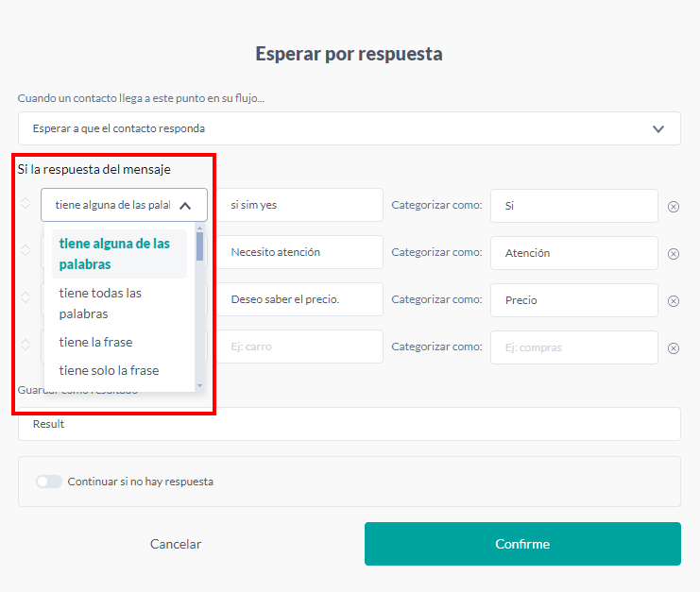The image size is (700, 592).
Task: Remove the 'Atención' category rule
Action: (674, 254)
